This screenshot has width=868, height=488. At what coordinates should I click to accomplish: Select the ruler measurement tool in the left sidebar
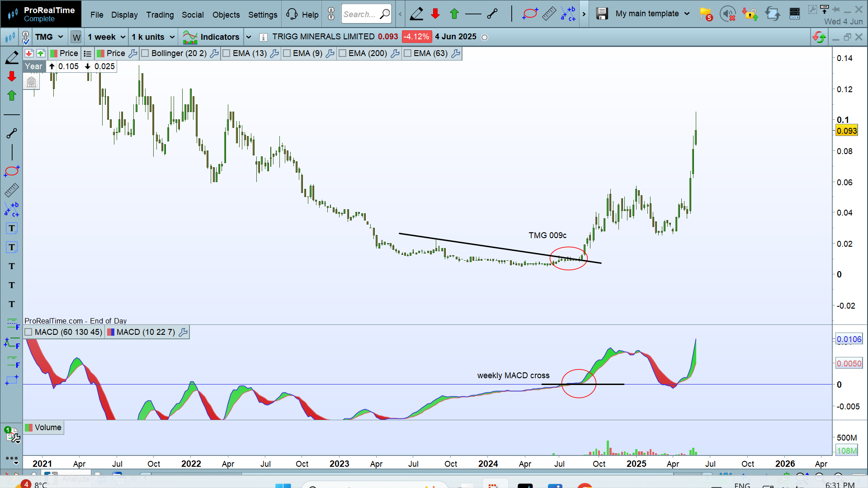click(x=12, y=190)
